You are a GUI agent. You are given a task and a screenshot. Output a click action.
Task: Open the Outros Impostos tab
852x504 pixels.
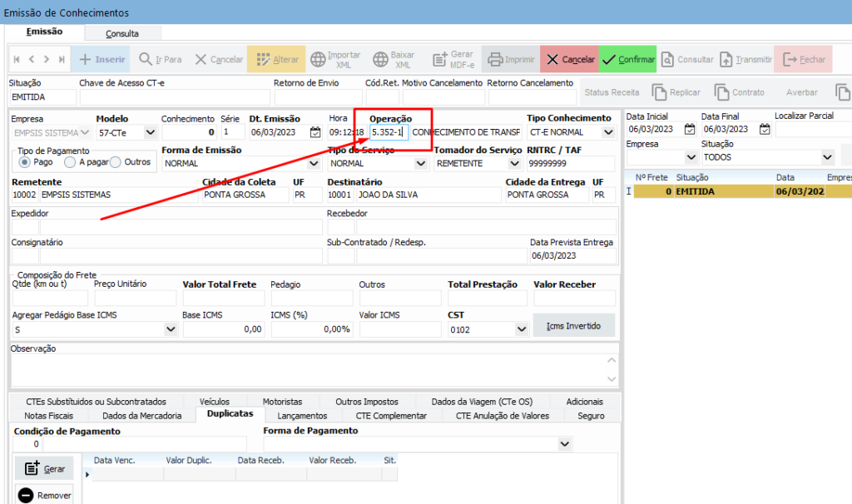[x=367, y=402]
